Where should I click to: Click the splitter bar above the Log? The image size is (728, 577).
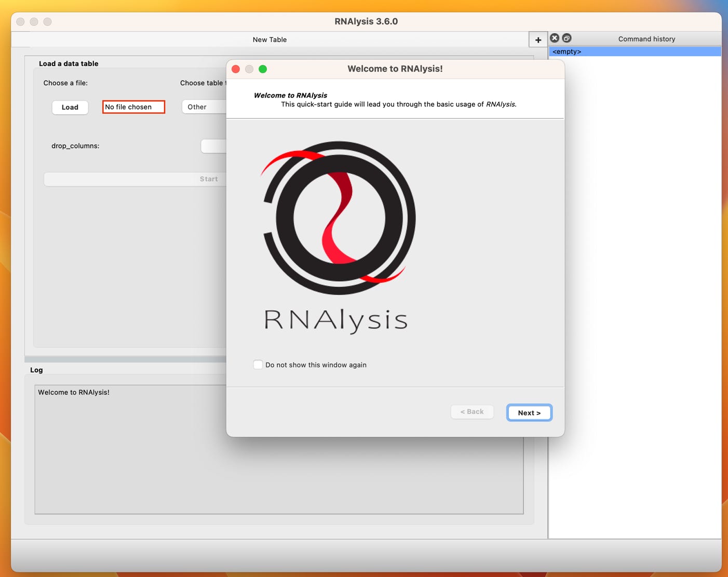(125, 359)
